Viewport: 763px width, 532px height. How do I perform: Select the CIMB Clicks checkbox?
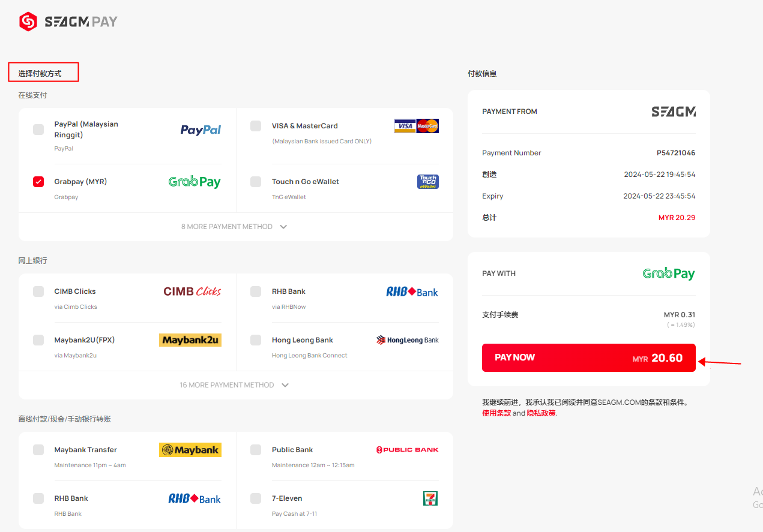[x=38, y=291]
